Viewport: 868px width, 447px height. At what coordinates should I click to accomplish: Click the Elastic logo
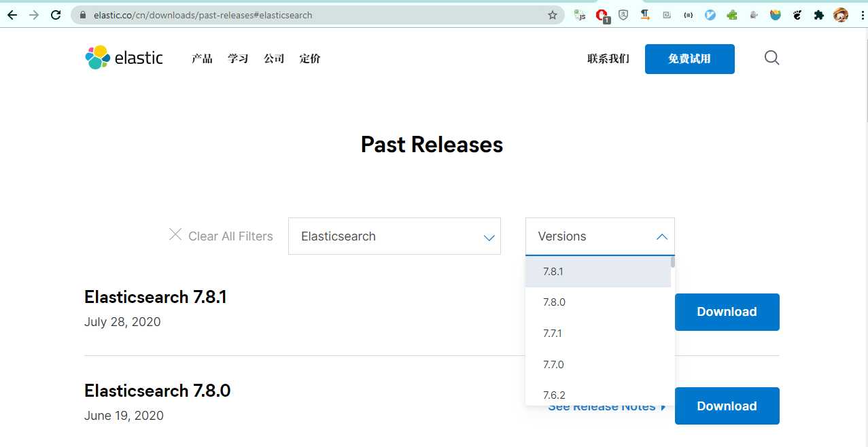click(x=124, y=58)
